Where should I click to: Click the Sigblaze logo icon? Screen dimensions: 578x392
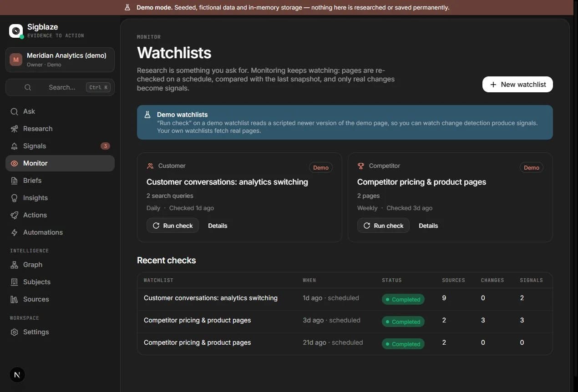(x=16, y=31)
